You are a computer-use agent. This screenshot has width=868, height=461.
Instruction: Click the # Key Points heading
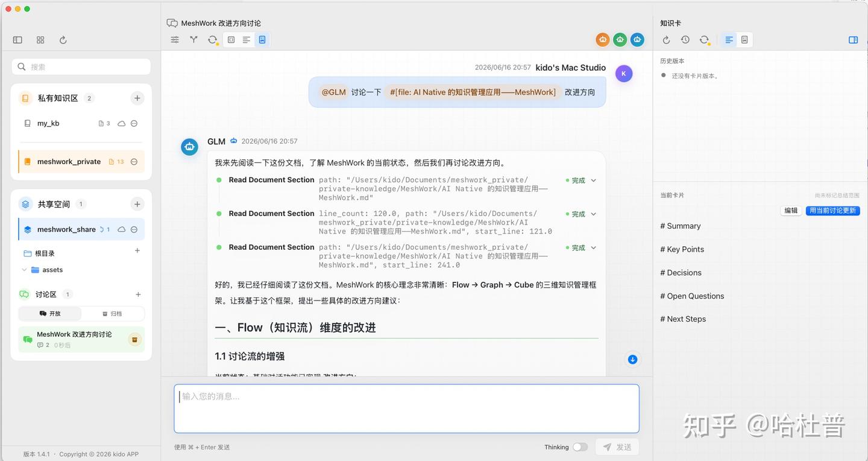click(x=682, y=249)
